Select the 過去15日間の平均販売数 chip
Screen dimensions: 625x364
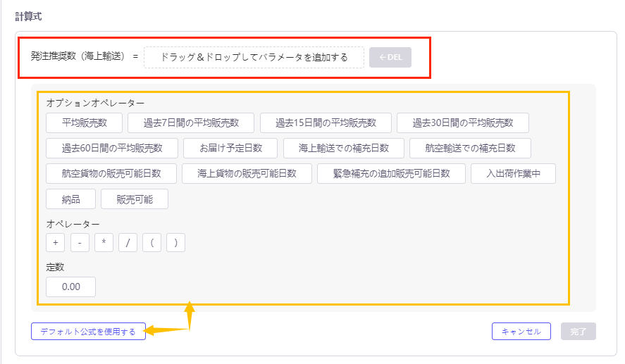pyautogui.click(x=326, y=123)
